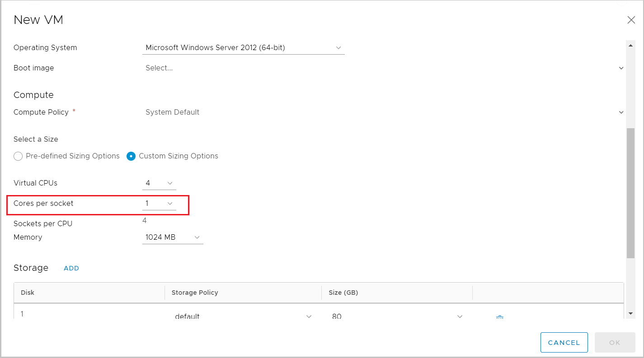Open the disk Storage Policy dropdown
This screenshot has width=644, height=358.
(243, 316)
